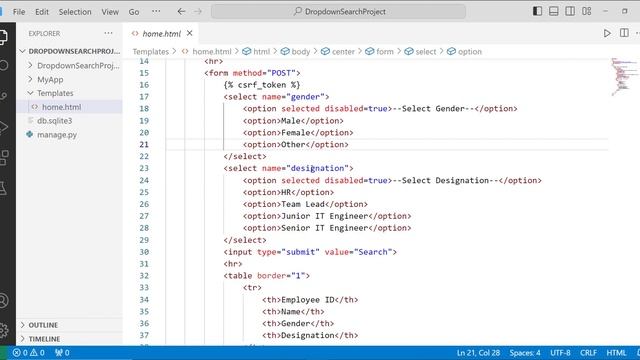The width and height of the screenshot is (640, 360).
Task: Click line number 21 in the gutter
Action: pyautogui.click(x=144, y=144)
